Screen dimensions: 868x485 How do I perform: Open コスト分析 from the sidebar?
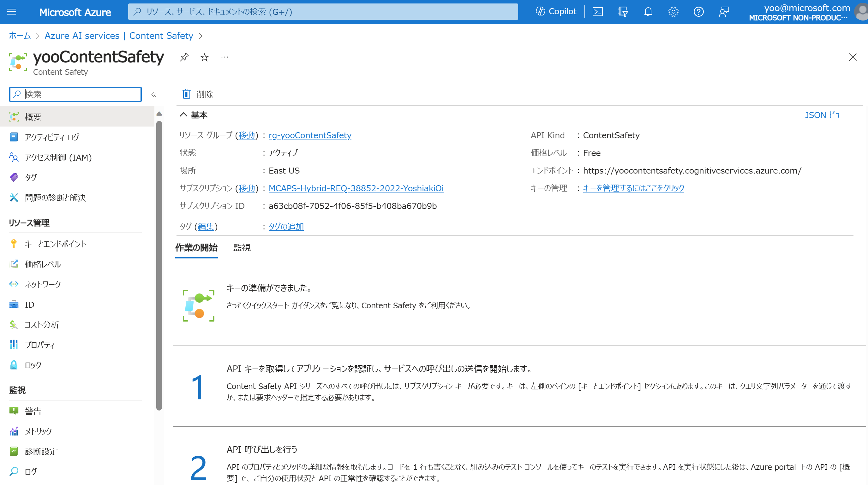coord(41,325)
